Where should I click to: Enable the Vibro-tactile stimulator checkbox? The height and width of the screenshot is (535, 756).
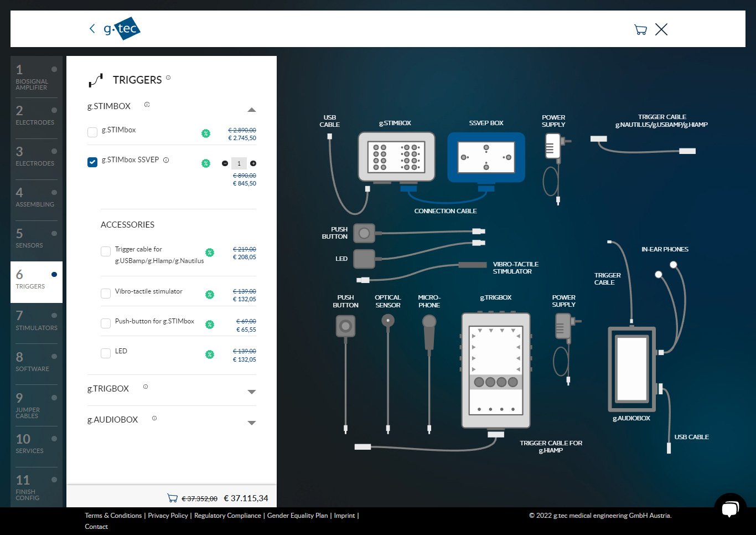106,294
